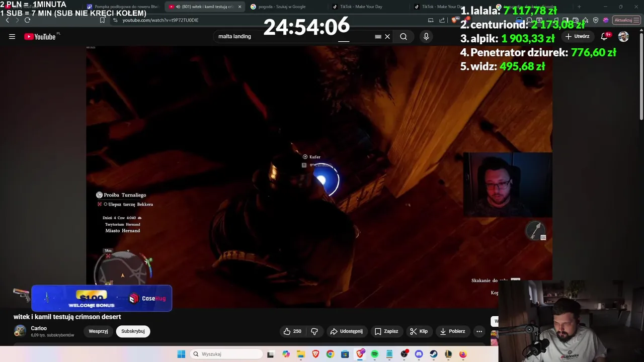Create a clip with Klip button

tap(419, 331)
